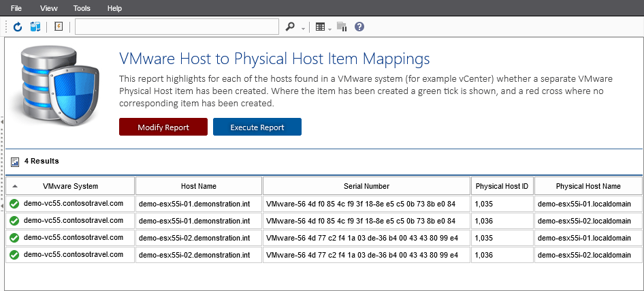644x291 pixels.
Task: Select Physical Host ID 1,036 in fourth row
Action: [483, 256]
